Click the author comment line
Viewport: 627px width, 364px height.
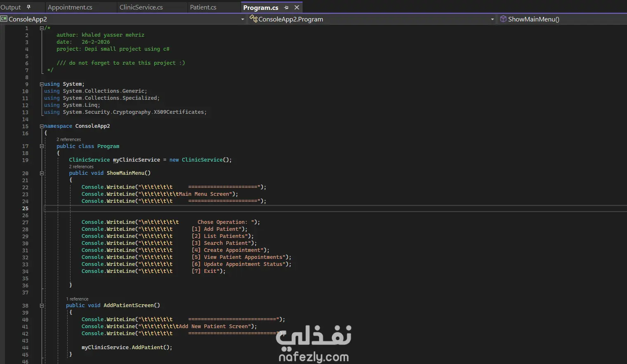(x=100, y=35)
